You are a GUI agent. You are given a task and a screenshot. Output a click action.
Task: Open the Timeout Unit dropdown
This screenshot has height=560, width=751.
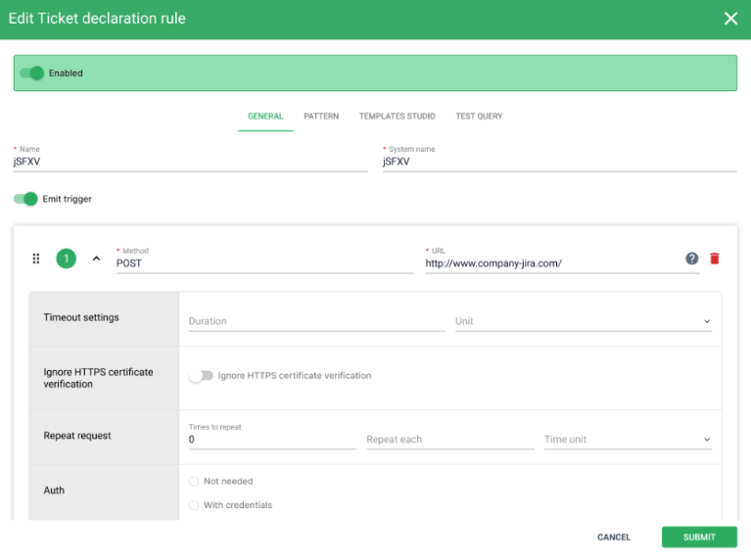583,321
